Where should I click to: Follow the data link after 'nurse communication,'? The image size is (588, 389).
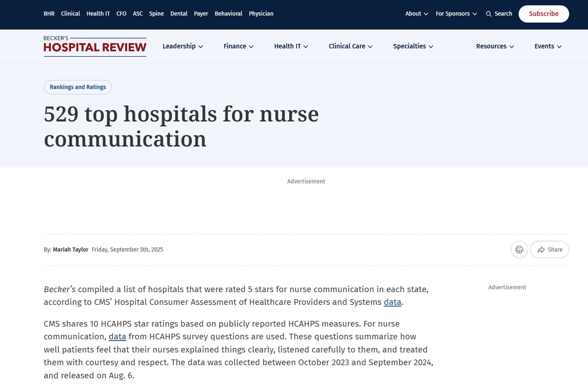[x=117, y=336]
